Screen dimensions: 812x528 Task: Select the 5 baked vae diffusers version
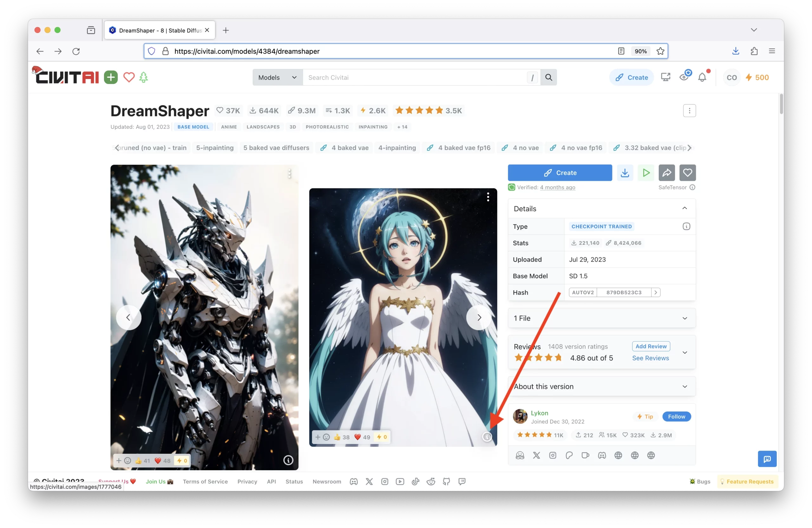[x=276, y=148]
